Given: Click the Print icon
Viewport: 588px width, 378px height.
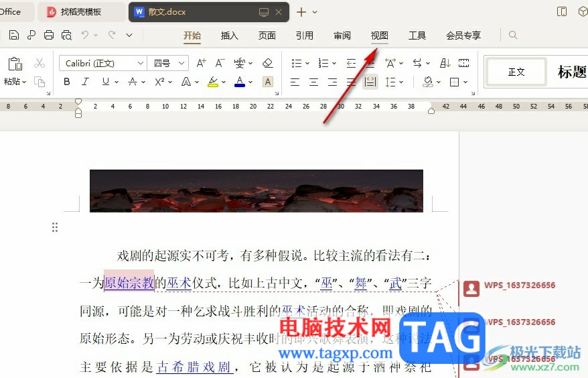Looking at the screenshot, I should 49,36.
